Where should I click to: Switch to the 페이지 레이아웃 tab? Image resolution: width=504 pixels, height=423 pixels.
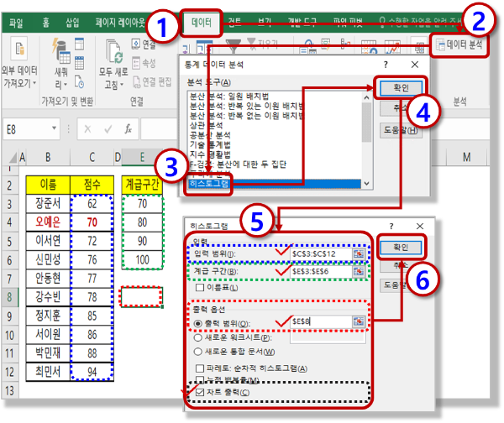(120, 23)
